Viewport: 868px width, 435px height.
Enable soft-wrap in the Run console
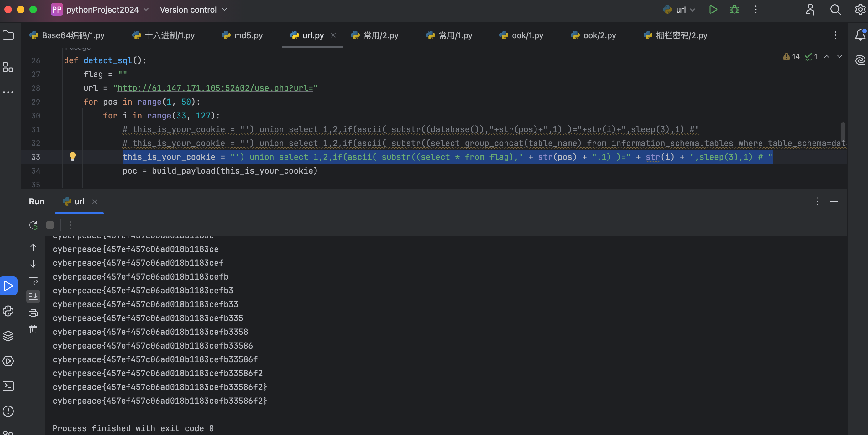tap(33, 280)
